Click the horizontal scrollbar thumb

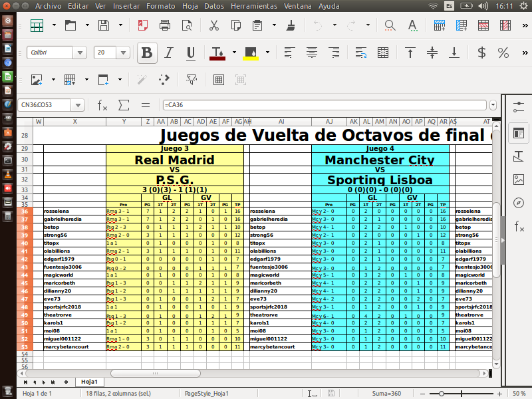coord(156,374)
